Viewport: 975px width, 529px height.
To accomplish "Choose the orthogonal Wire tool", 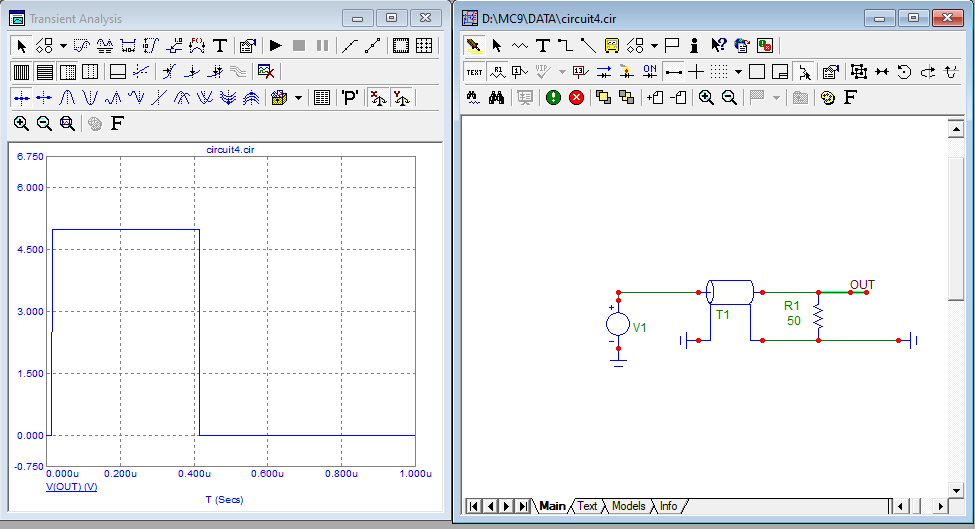I will 565,46.
